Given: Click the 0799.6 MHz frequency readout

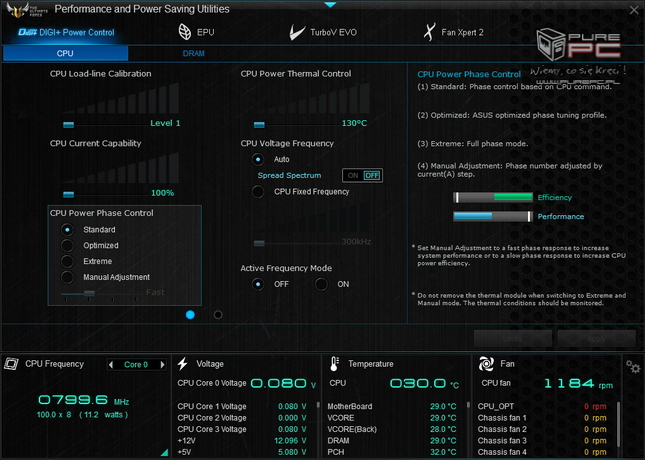Looking at the screenshot, I should [x=84, y=400].
